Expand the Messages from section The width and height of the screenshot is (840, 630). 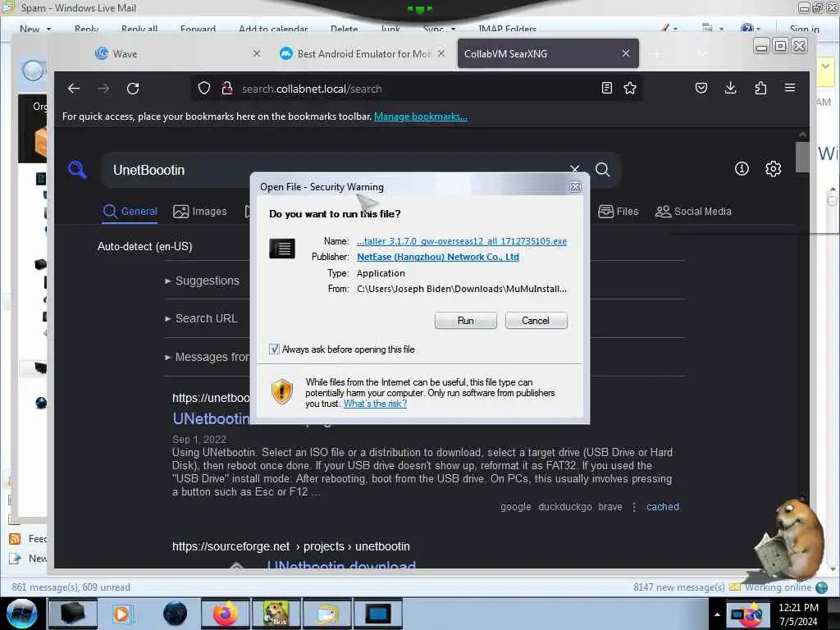208,357
